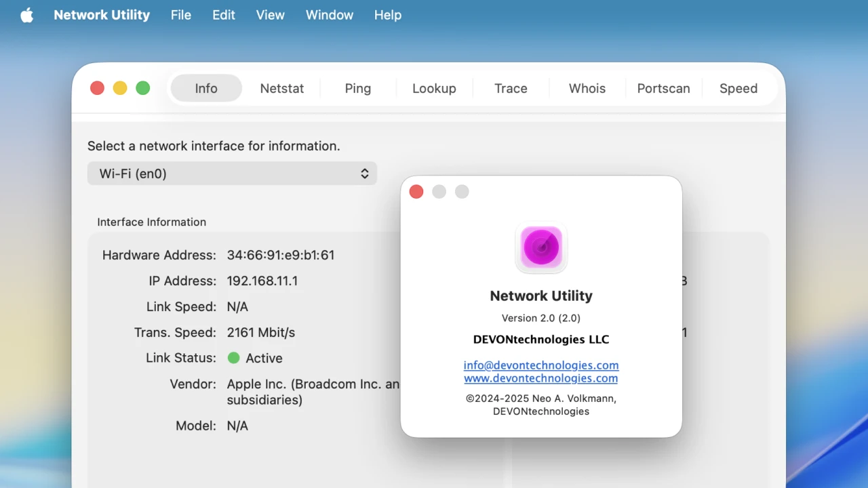Close the About Network Utility dialog

416,192
